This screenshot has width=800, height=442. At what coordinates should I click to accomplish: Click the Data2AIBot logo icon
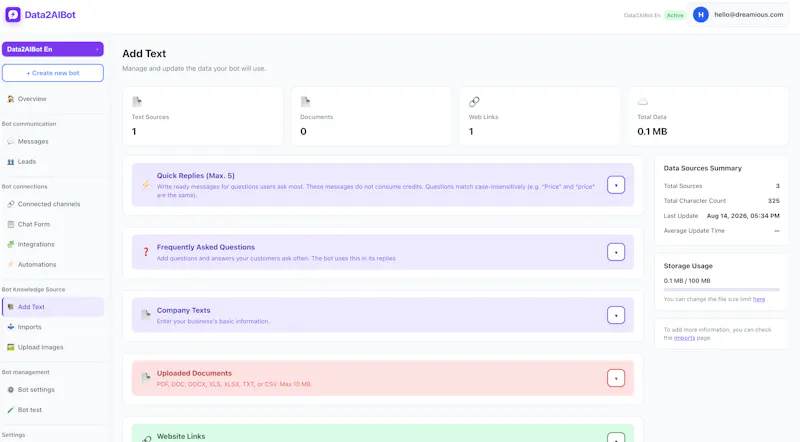(x=13, y=15)
